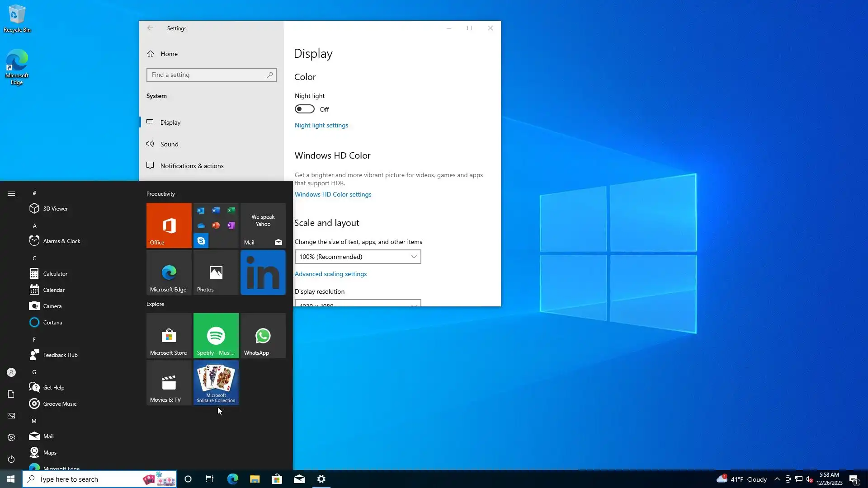Open Night light settings link
Viewport: 868px width, 488px height.
pyautogui.click(x=321, y=125)
